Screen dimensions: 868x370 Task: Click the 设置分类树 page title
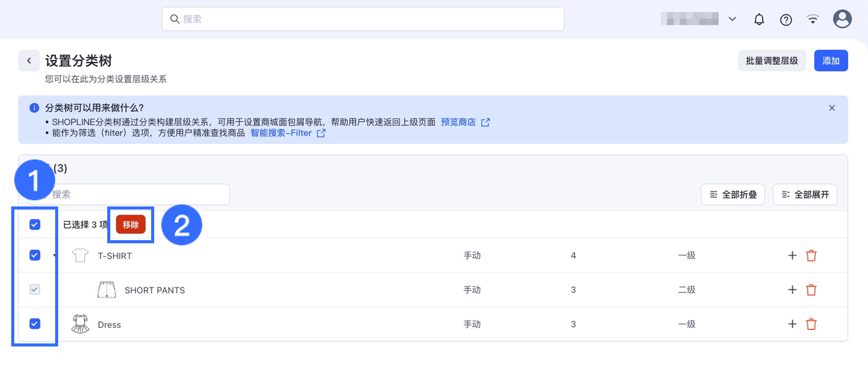pos(79,61)
